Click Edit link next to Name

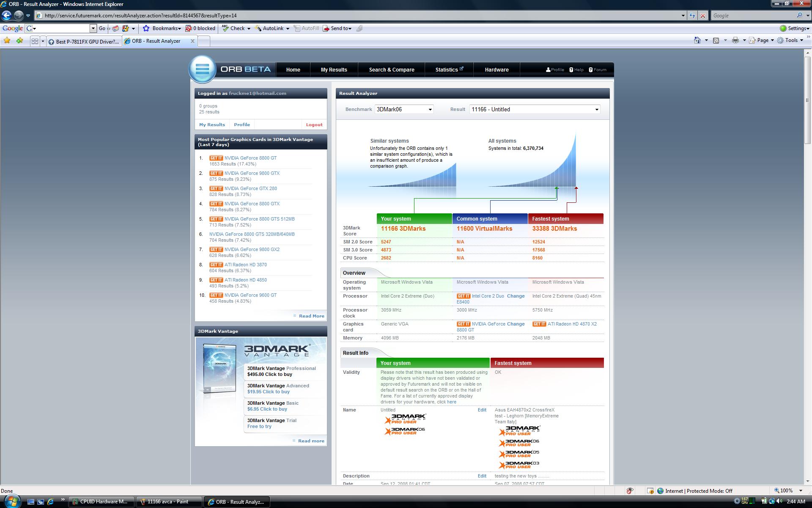tap(482, 410)
